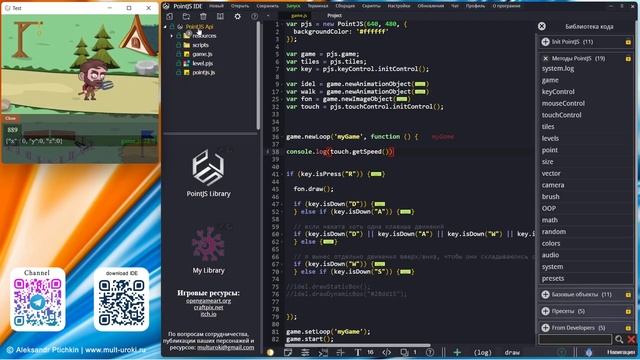The height and width of the screenshot is (360, 640).
Task: Open the settings gear in the project toolbar
Action: 238,16
